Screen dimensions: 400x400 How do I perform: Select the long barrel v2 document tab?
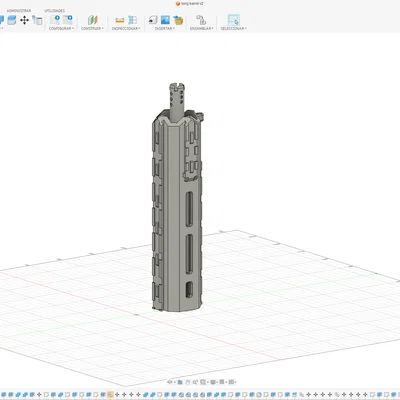189,3
